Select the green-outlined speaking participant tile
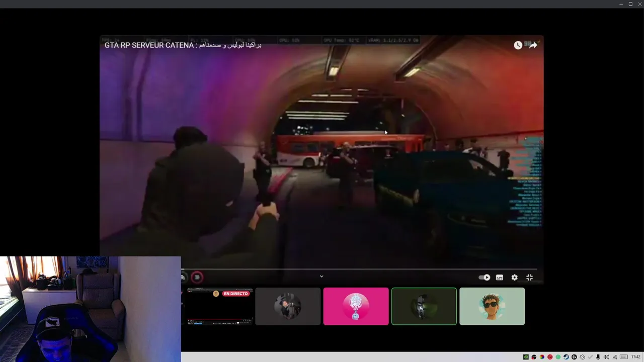Image resolution: width=644 pixels, height=362 pixels. coord(424,306)
